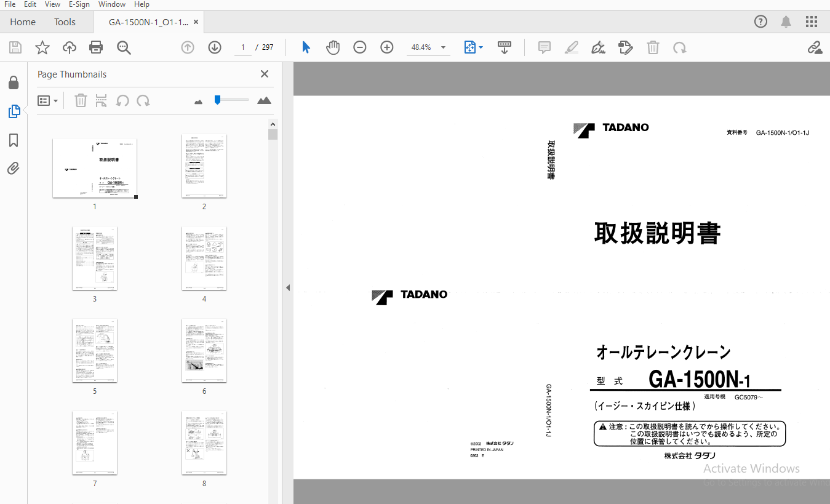
Task: Open the Help menu
Action: (x=142, y=4)
